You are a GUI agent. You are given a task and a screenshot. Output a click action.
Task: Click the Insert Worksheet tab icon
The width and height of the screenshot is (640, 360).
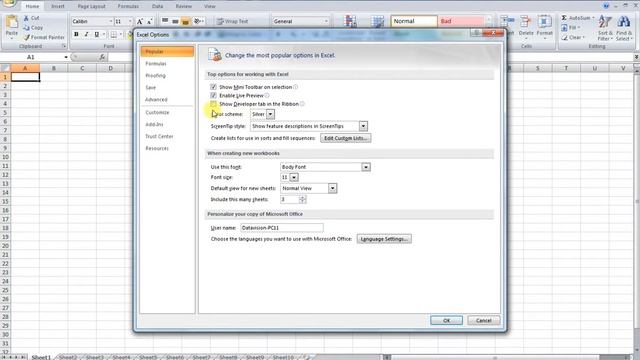point(307,357)
